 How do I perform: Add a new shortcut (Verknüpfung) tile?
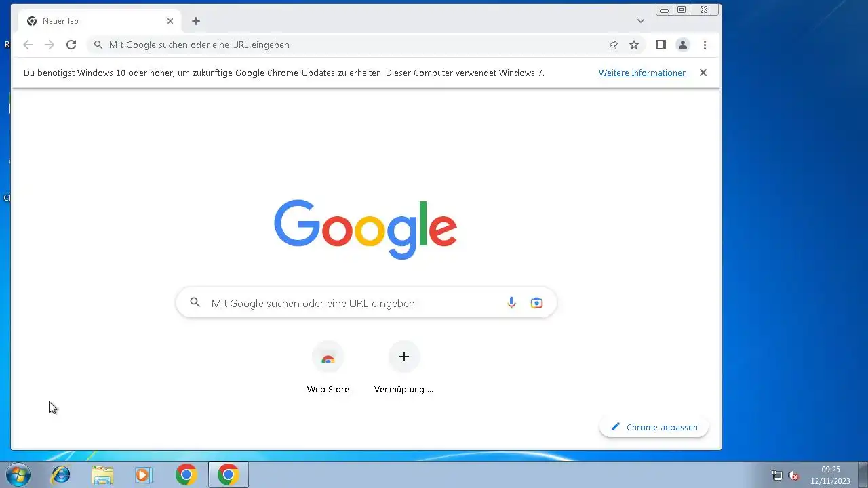[404, 368]
